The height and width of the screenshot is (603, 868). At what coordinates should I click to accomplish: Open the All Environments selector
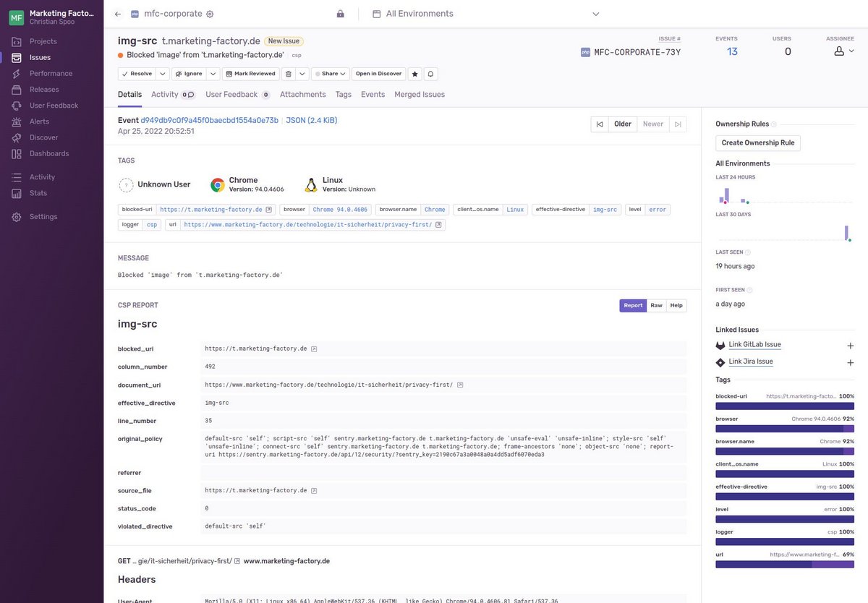coord(485,14)
